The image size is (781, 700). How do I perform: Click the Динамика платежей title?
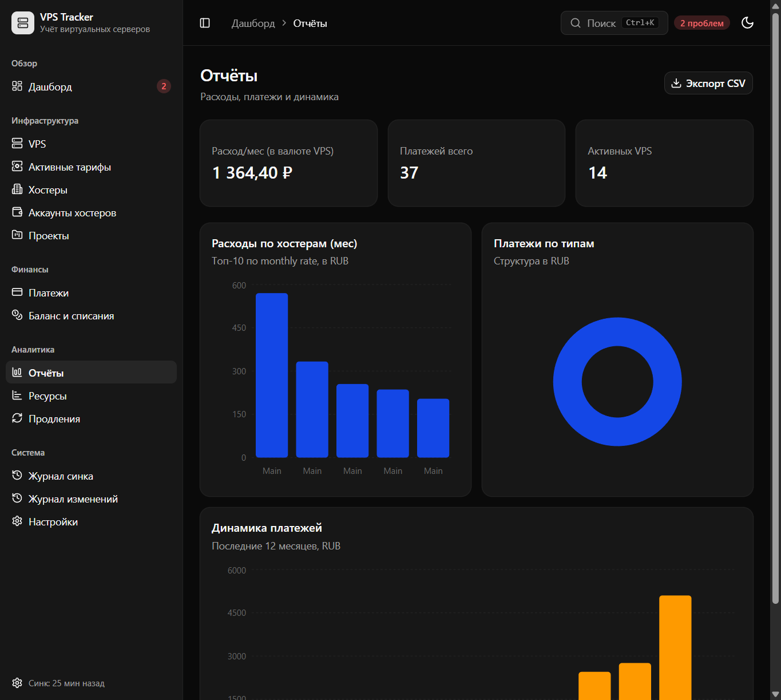click(267, 528)
